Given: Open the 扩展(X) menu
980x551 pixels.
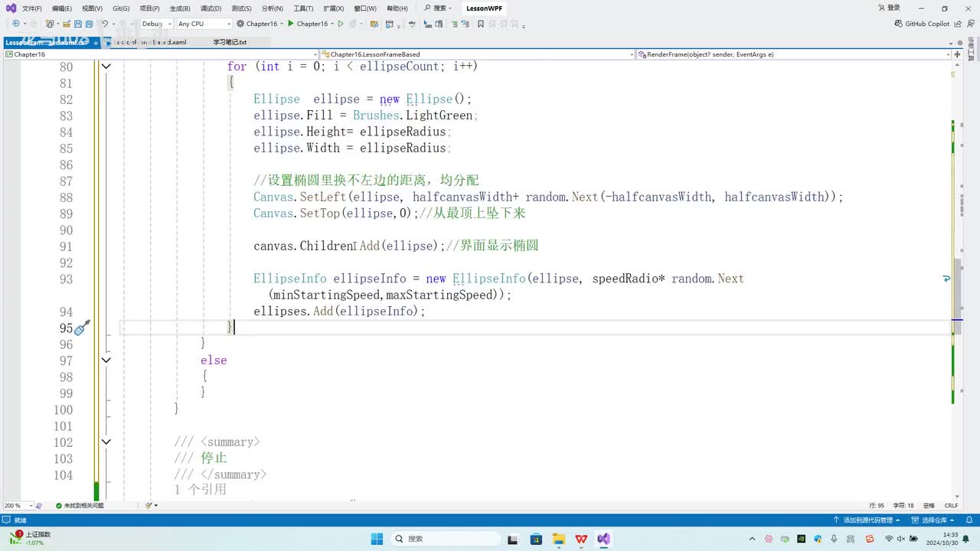Looking at the screenshot, I should (334, 8).
